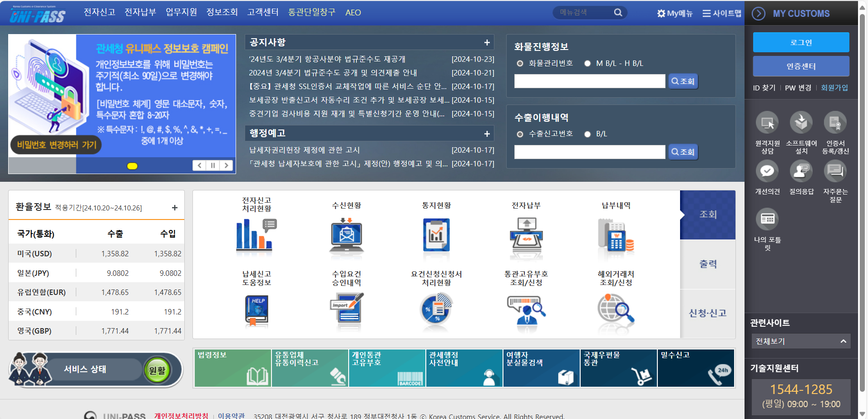868x419 pixels.
Task: Click 비밀번호 변경하러 가기 button
Action: coord(56,145)
